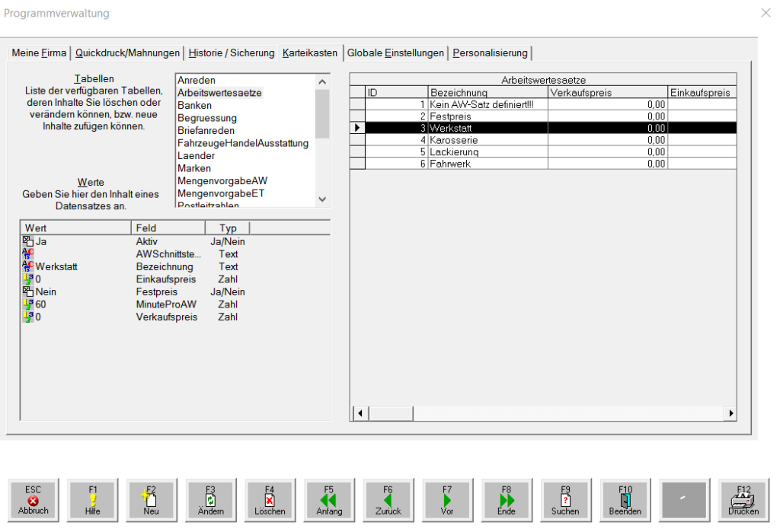Click the number icon of the Verkaufspreis field

(x=28, y=317)
